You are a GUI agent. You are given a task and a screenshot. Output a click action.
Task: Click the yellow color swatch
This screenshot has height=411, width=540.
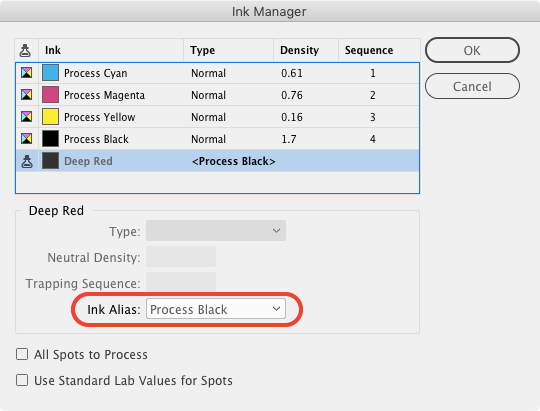point(50,117)
